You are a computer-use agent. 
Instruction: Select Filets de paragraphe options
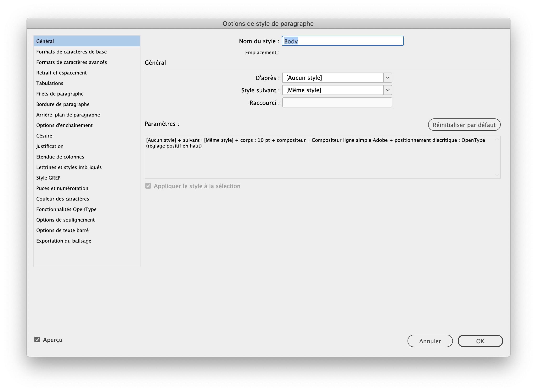coord(60,94)
